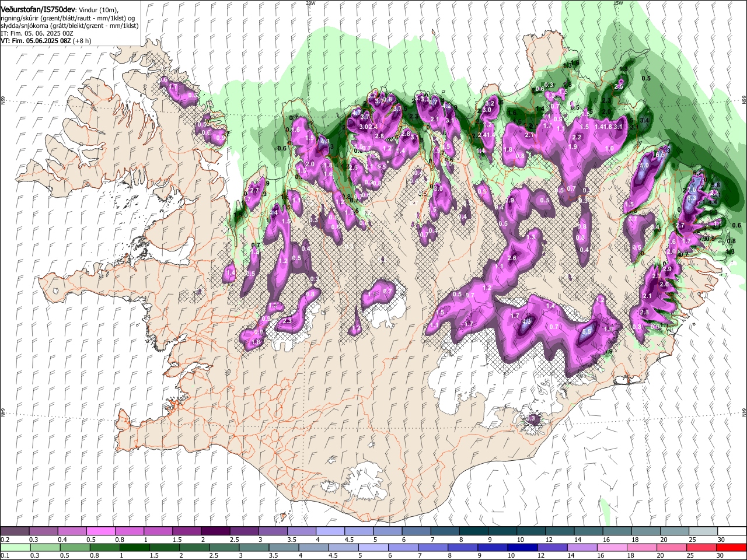
Task: Click the '20W' longitude label at top
Action: click(x=310, y=3)
